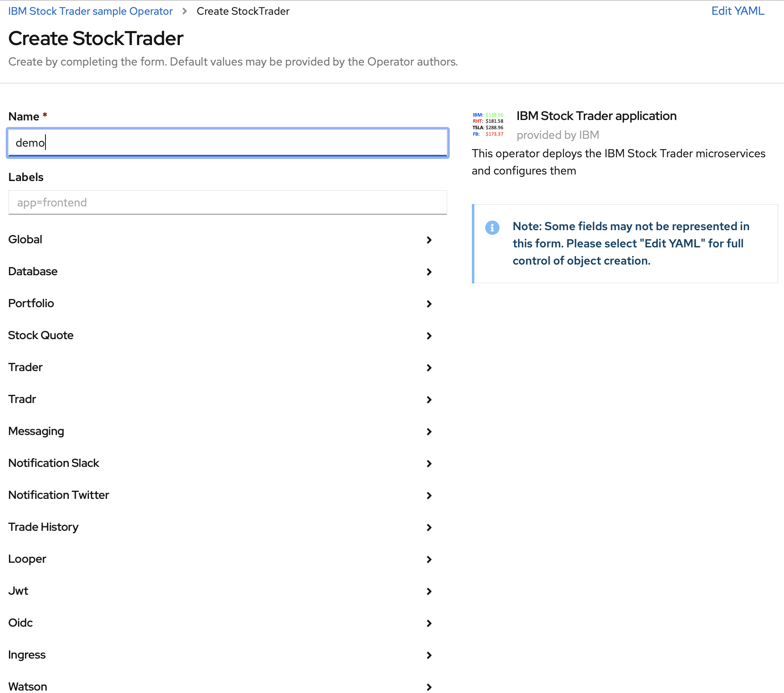Select the Trader section label

click(x=25, y=367)
